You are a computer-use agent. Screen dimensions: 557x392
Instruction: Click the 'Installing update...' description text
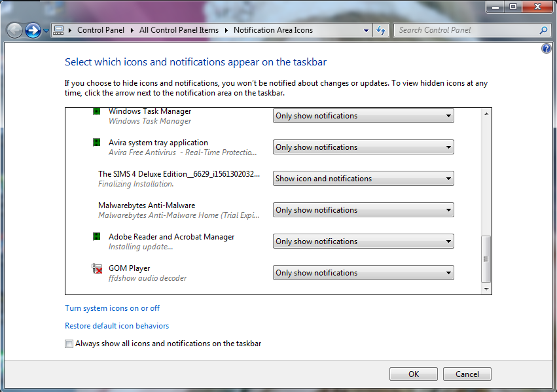141,247
